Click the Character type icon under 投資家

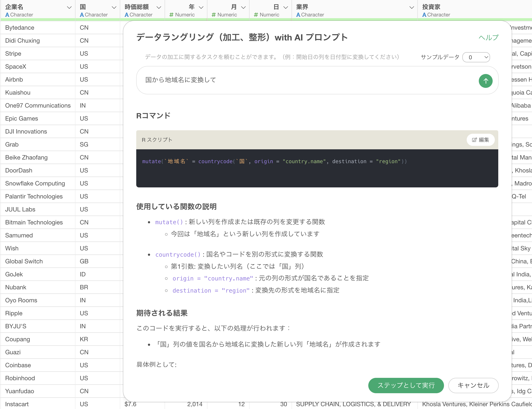coord(424,15)
